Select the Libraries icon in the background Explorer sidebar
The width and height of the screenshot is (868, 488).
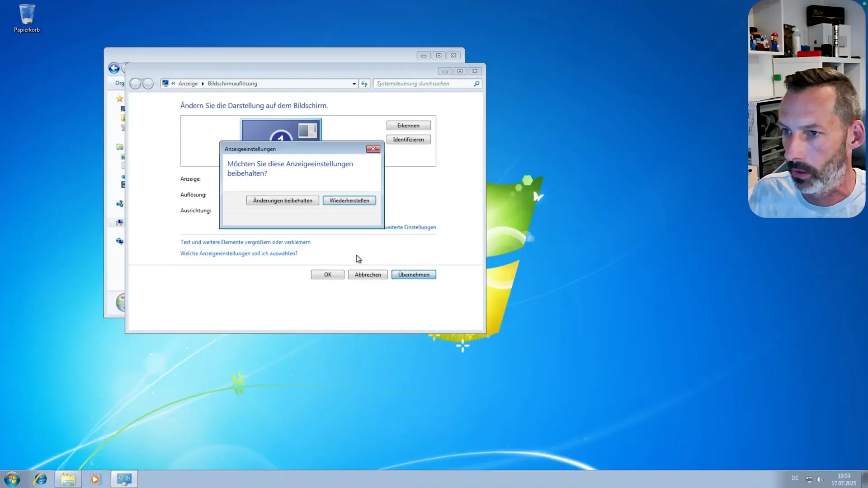click(119, 147)
